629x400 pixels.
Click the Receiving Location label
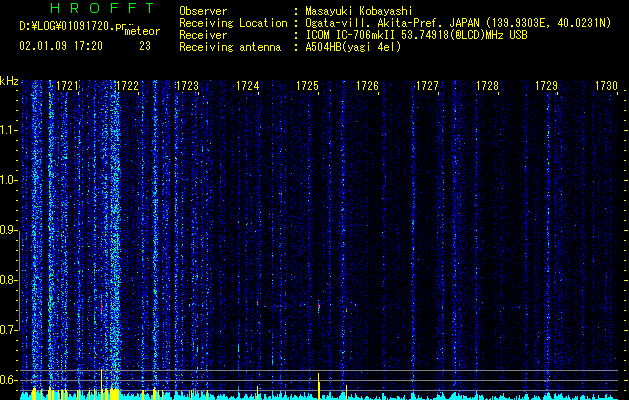coord(233,23)
